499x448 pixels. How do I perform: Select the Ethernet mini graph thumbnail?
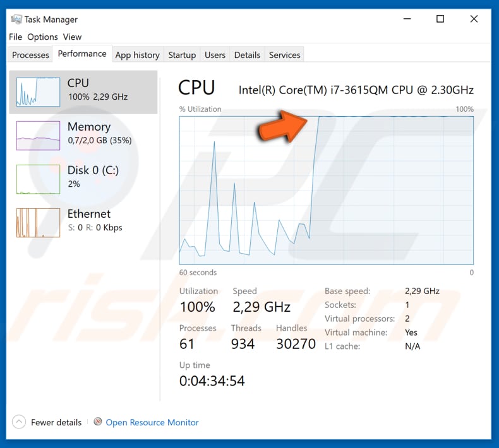pyautogui.click(x=38, y=223)
